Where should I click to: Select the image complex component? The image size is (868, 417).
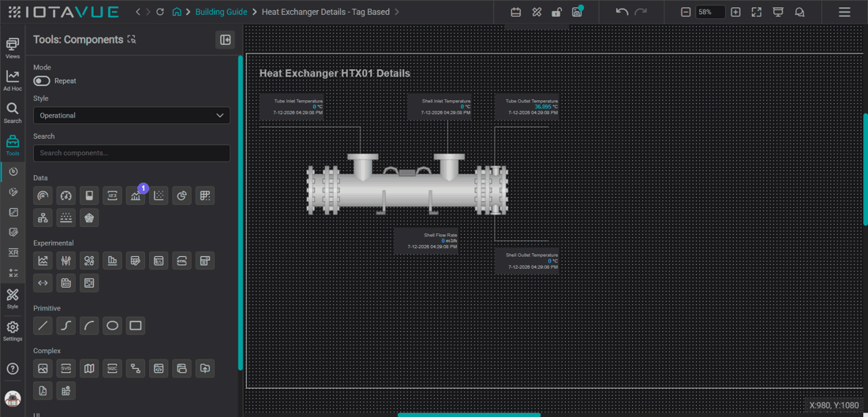(43, 368)
